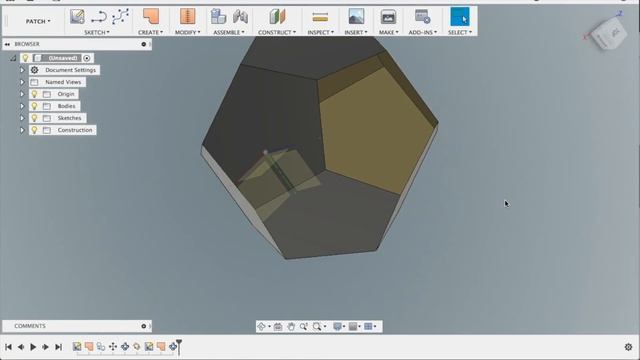Open timeline settings gear
The image size is (640, 360).
(x=628, y=347)
